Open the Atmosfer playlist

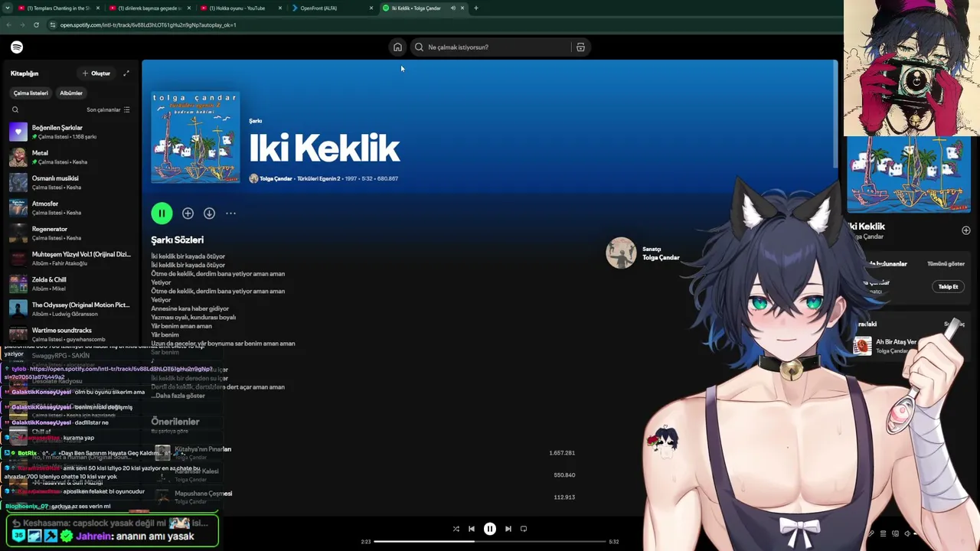(70, 207)
